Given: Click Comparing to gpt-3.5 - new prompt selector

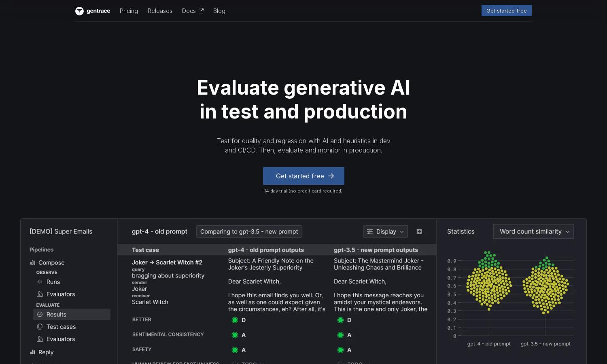Looking at the screenshot, I should click(249, 231).
